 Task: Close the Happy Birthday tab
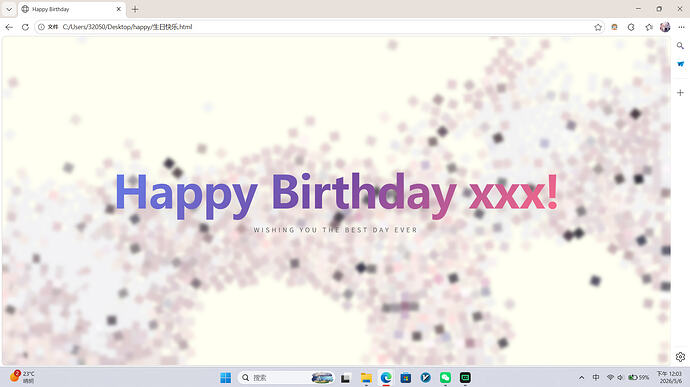(118, 9)
